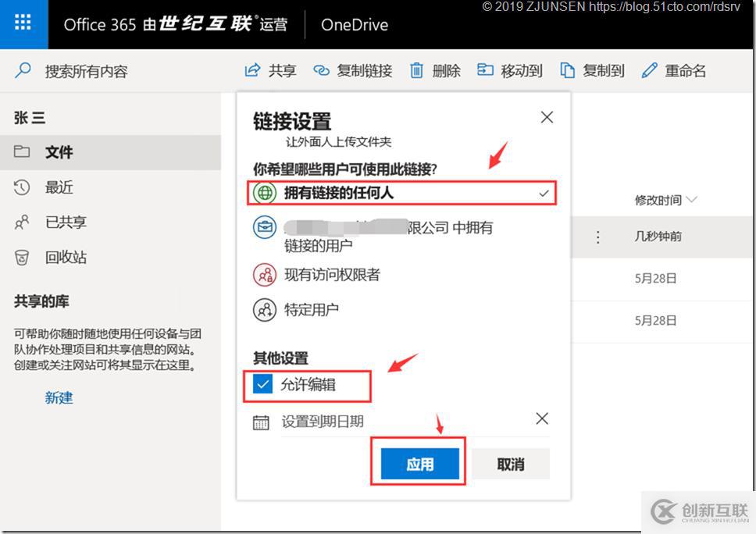
Task: Choose 移动到 in the toolbar
Action: coord(522,71)
